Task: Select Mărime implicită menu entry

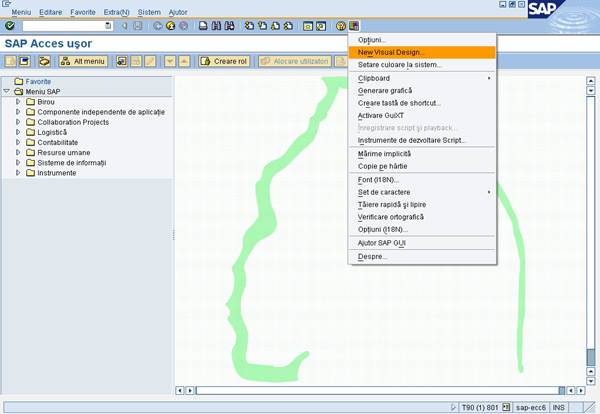Action: click(x=422, y=154)
